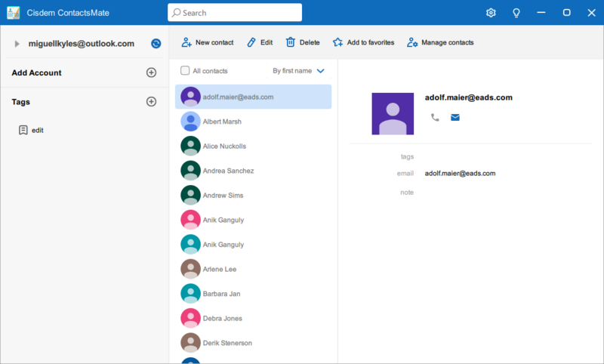Screen dimensions: 604x364
Task: Send email using the blue envelope icon
Action: pos(455,118)
